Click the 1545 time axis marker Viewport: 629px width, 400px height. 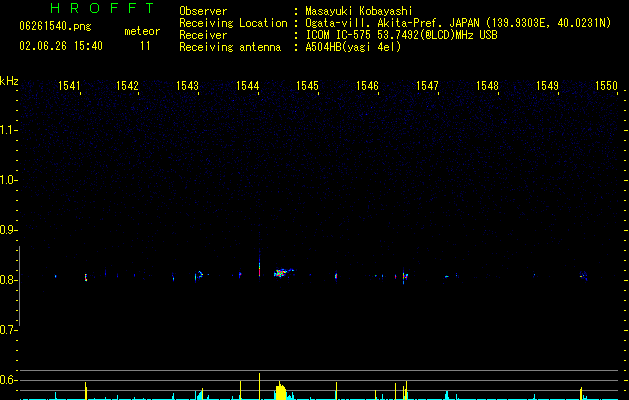[x=307, y=86]
